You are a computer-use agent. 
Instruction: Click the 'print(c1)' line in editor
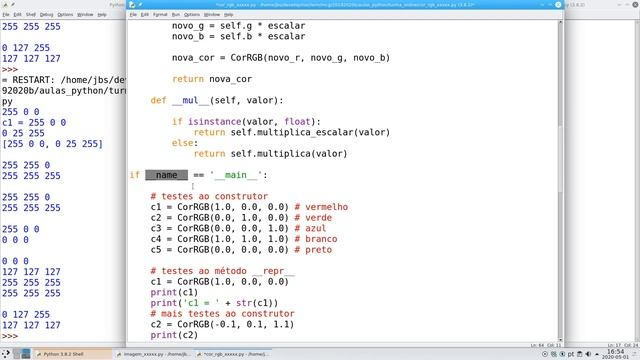tap(174, 292)
